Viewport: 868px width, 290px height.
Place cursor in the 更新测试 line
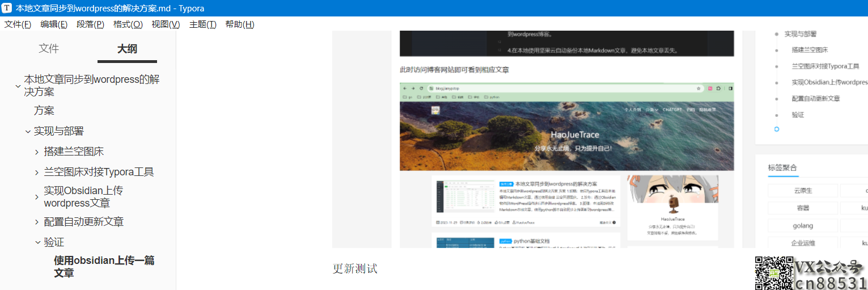(x=355, y=269)
